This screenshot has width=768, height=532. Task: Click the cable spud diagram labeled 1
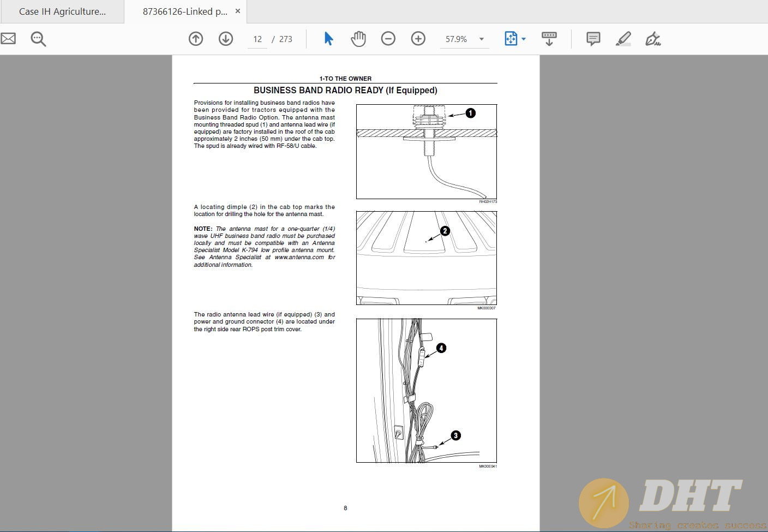(x=427, y=152)
